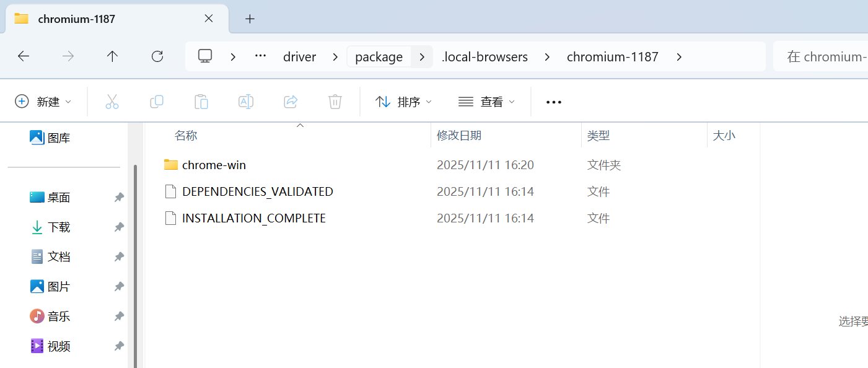Click 文件夹 type cell
The height and width of the screenshot is (368, 868).
coord(604,165)
